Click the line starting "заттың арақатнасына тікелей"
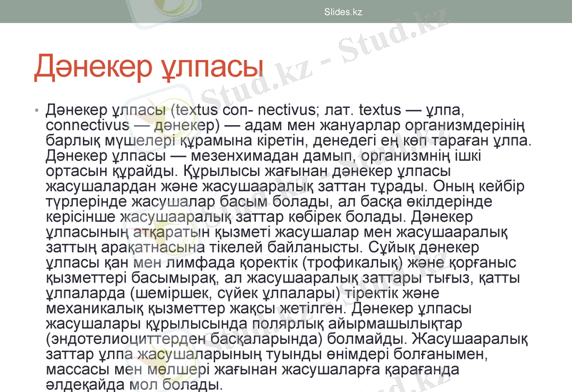 [262, 248]
